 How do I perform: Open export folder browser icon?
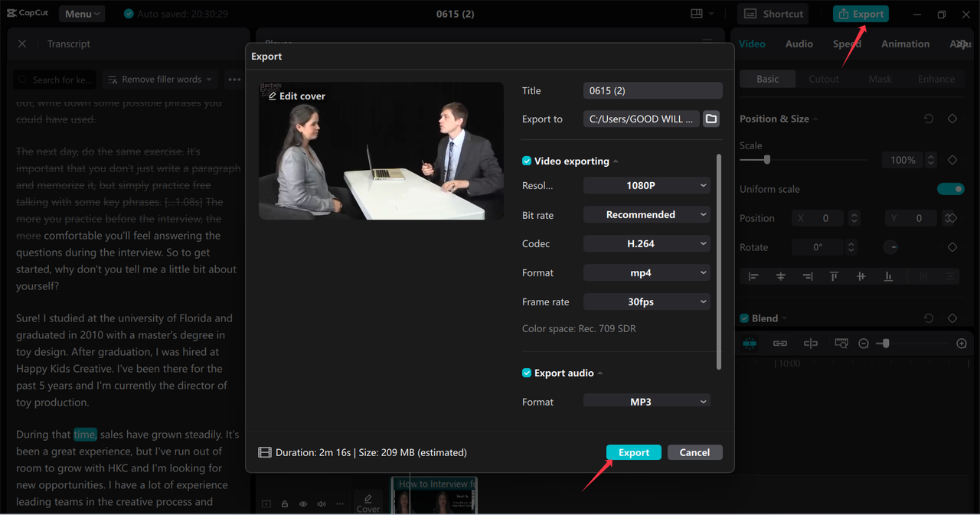[x=711, y=119]
